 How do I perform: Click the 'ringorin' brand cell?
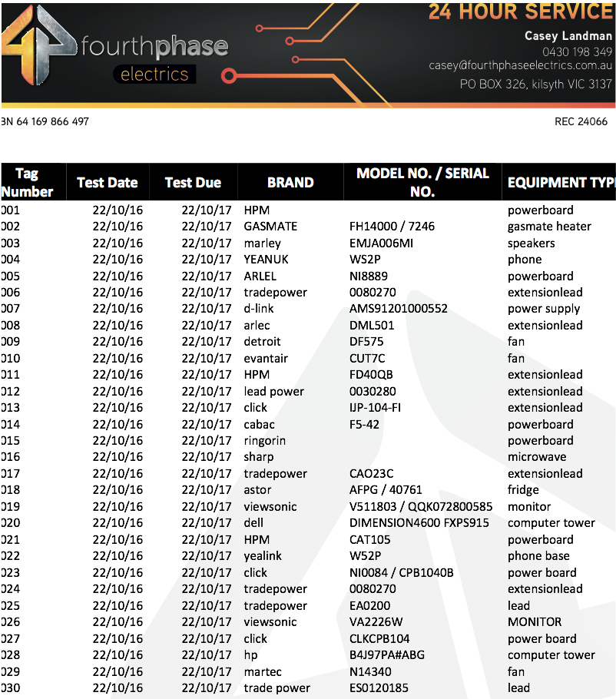pos(265,441)
